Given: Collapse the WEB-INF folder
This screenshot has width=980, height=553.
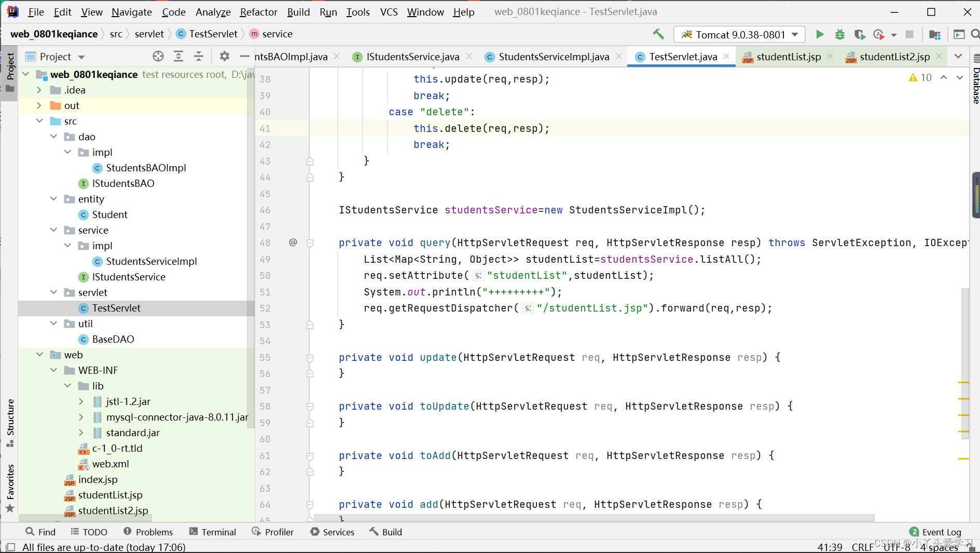Looking at the screenshot, I should [53, 370].
